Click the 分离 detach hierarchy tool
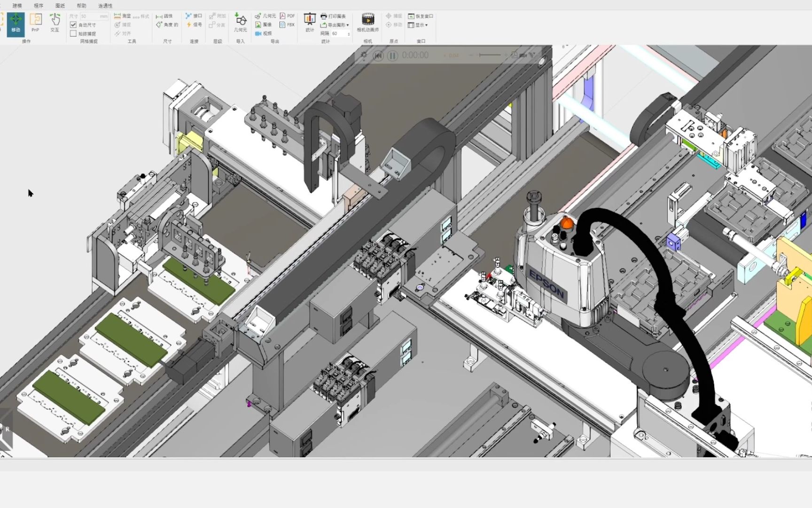The height and width of the screenshot is (508, 812). (x=217, y=25)
